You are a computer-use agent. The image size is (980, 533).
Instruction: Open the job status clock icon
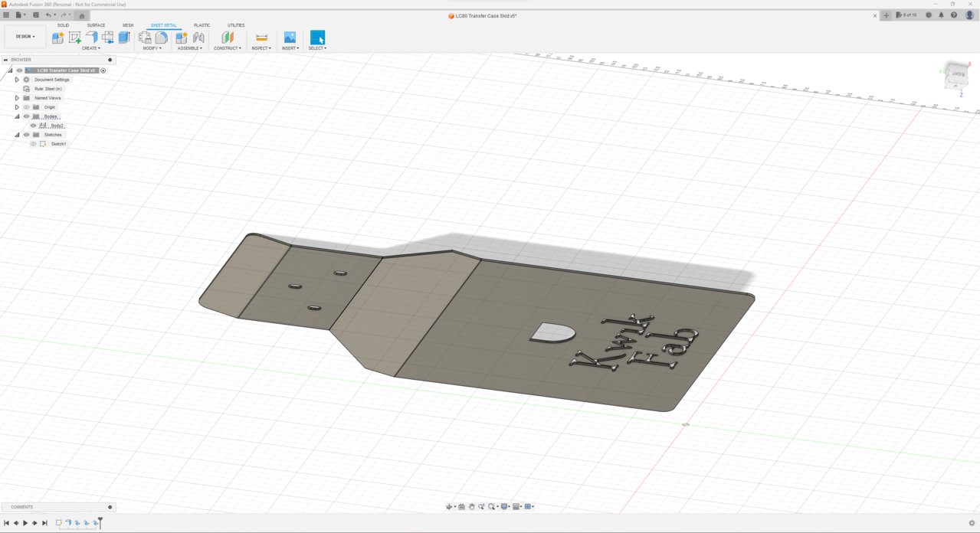[929, 15]
